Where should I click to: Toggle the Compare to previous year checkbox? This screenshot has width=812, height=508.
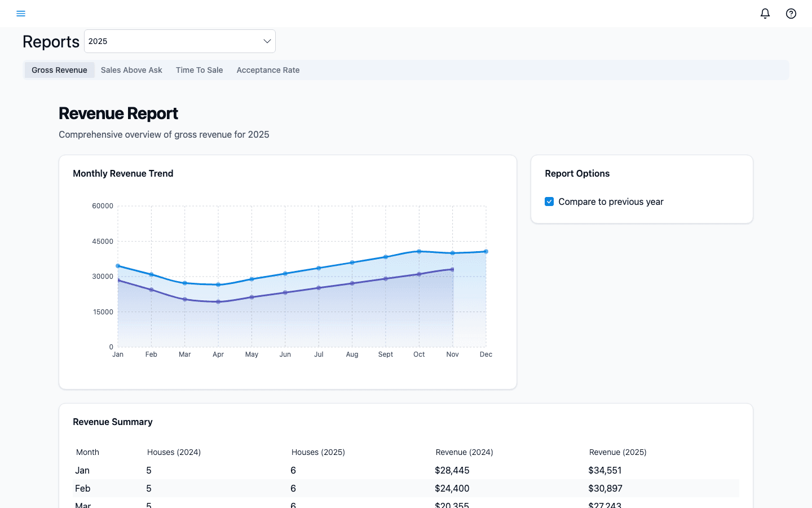(x=549, y=202)
